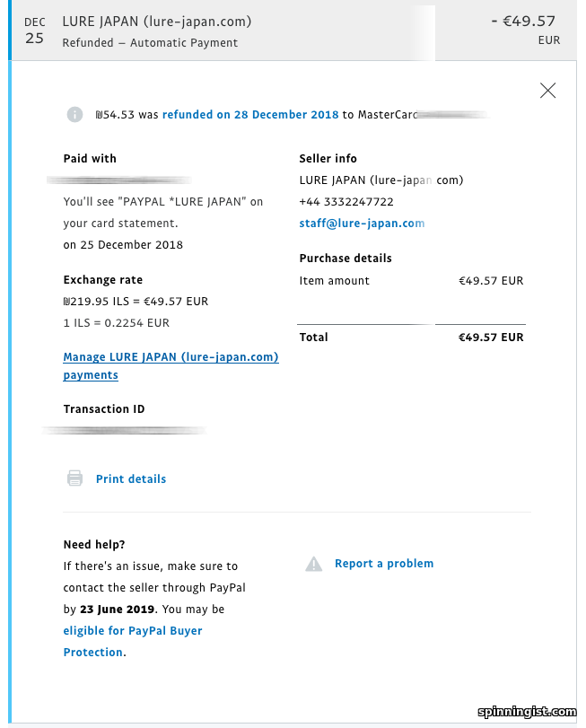Click the spinningist.com watermark
This screenshot has width=586, height=728.
[527, 712]
